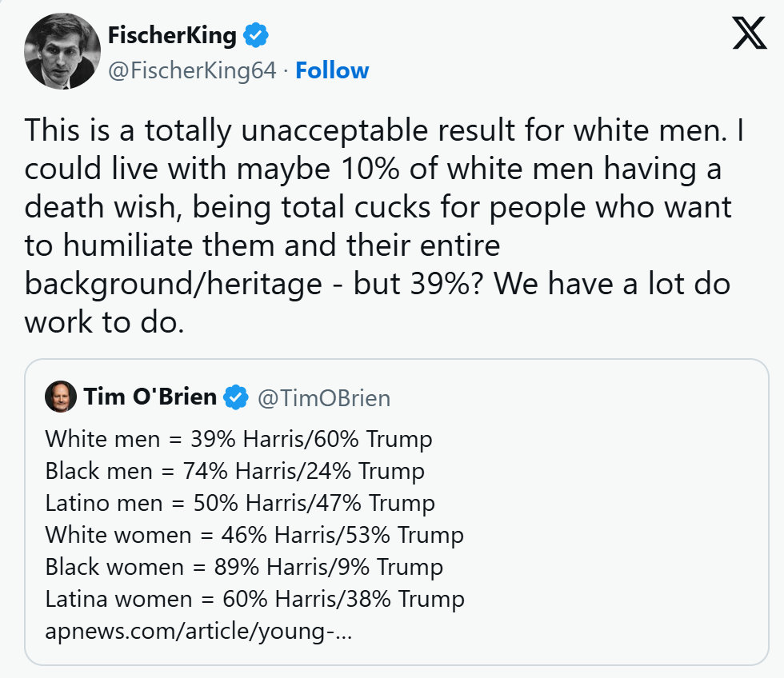Click the "Black women = 89% Harris" line

244,567
